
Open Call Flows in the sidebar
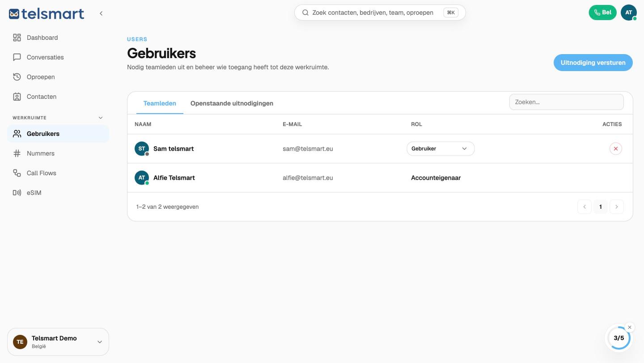58,173
